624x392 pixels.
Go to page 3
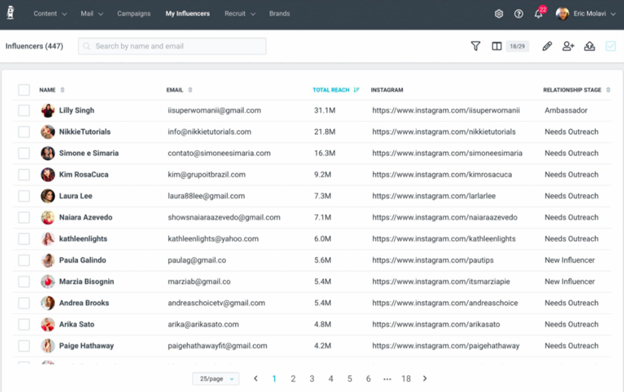point(312,379)
